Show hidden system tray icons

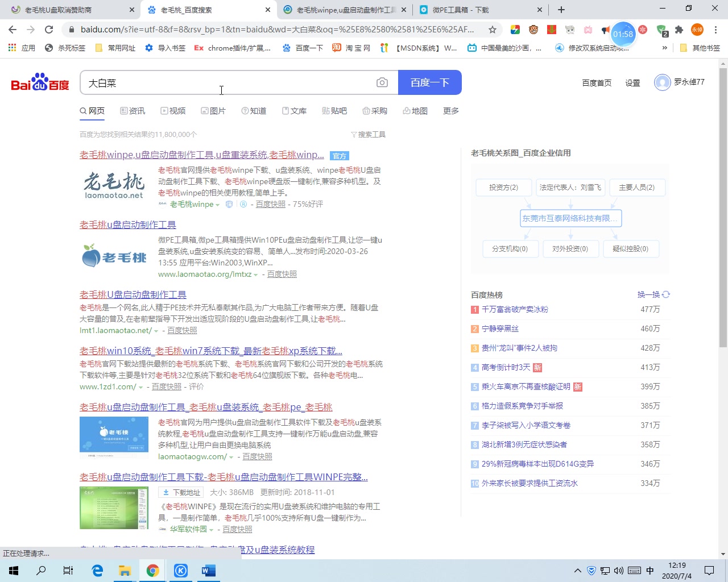coord(578,571)
